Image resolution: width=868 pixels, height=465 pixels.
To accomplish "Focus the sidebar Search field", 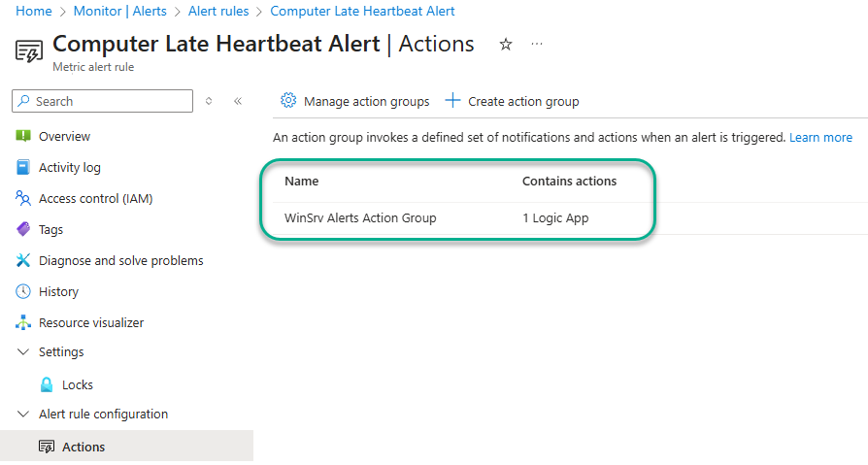I will coord(102,101).
